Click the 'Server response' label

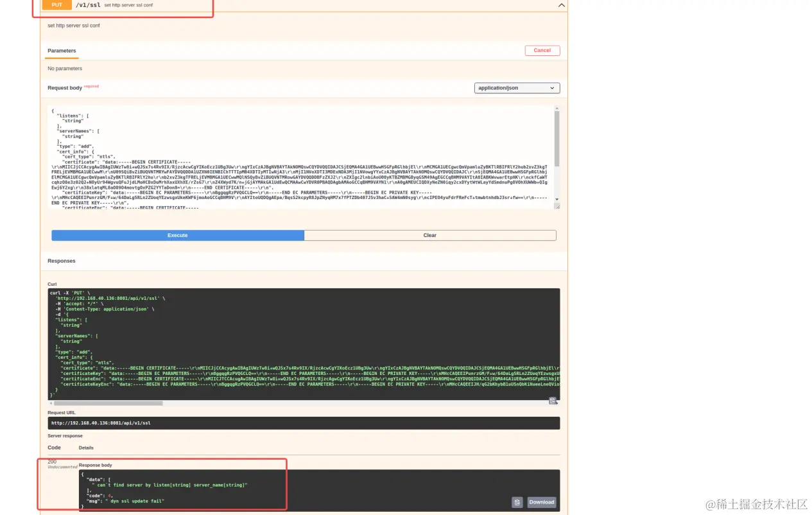click(x=65, y=436)
